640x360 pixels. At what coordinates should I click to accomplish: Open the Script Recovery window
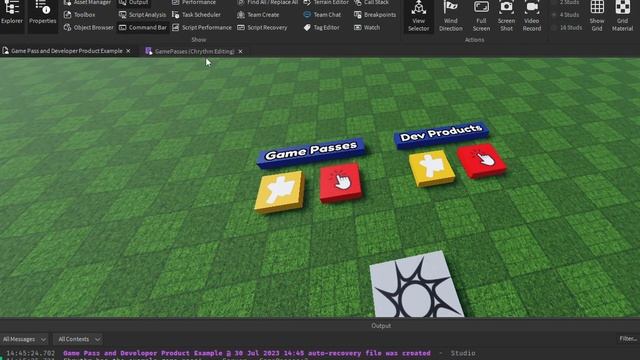coord(262,27)
